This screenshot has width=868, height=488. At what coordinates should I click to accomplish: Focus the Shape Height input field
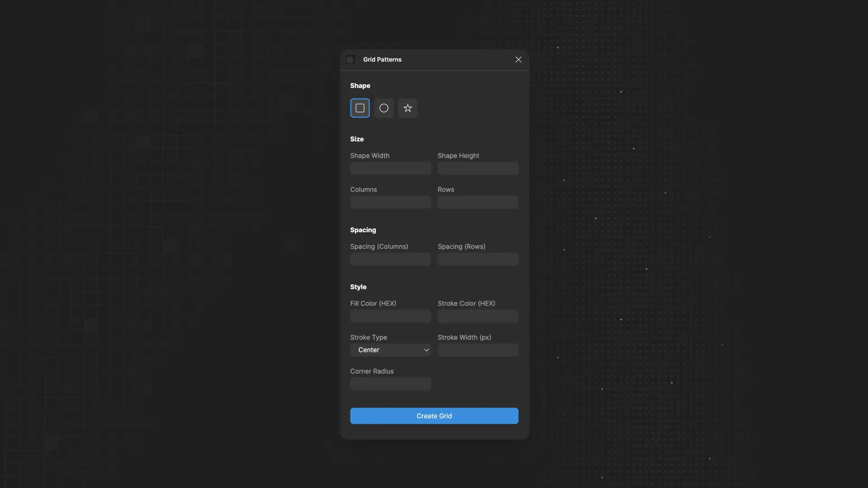pos(478,169)
